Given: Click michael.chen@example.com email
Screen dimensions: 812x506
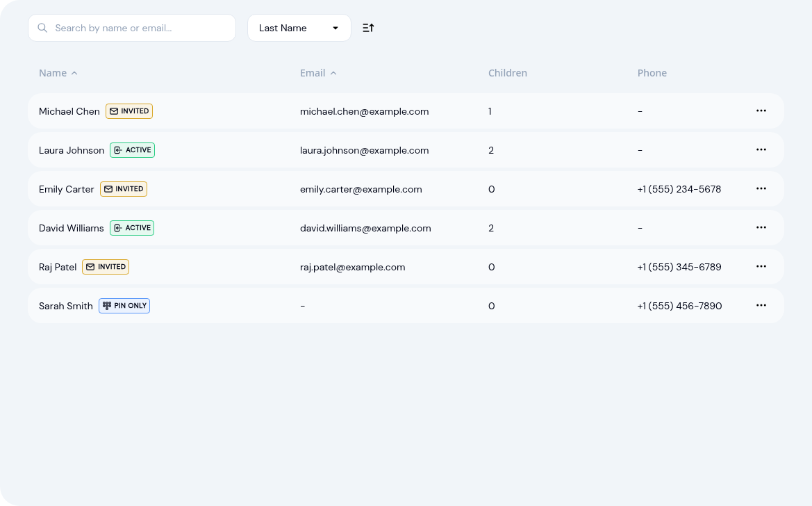Looking at the screenshot, I should click(364, 111).
